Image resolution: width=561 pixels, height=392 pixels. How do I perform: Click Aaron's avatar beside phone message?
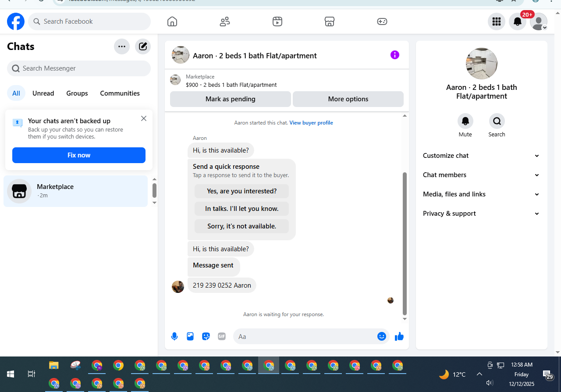click(x=178, y=287)
